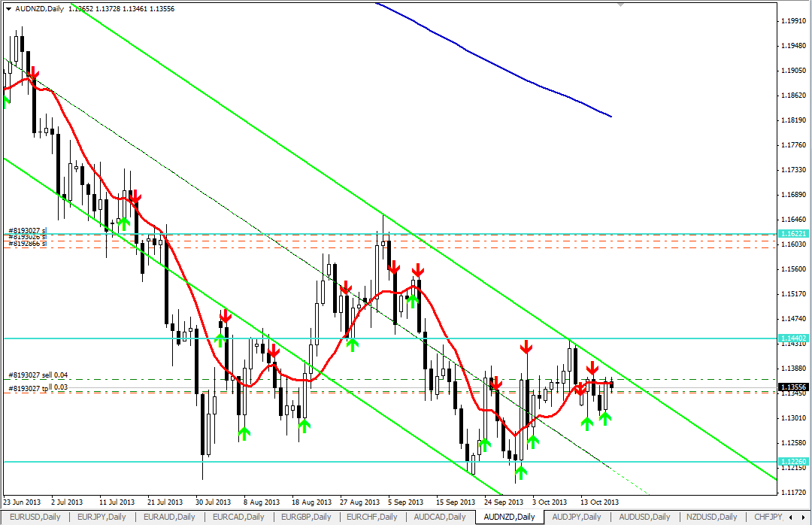Click the chart shift triangle marker at top

(x=620, y=5)
